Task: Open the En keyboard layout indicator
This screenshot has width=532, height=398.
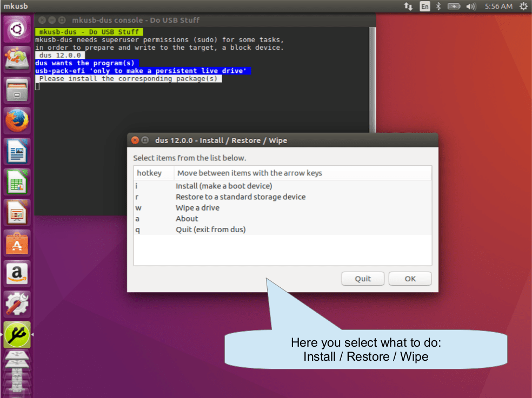Action: click(424, 6)
